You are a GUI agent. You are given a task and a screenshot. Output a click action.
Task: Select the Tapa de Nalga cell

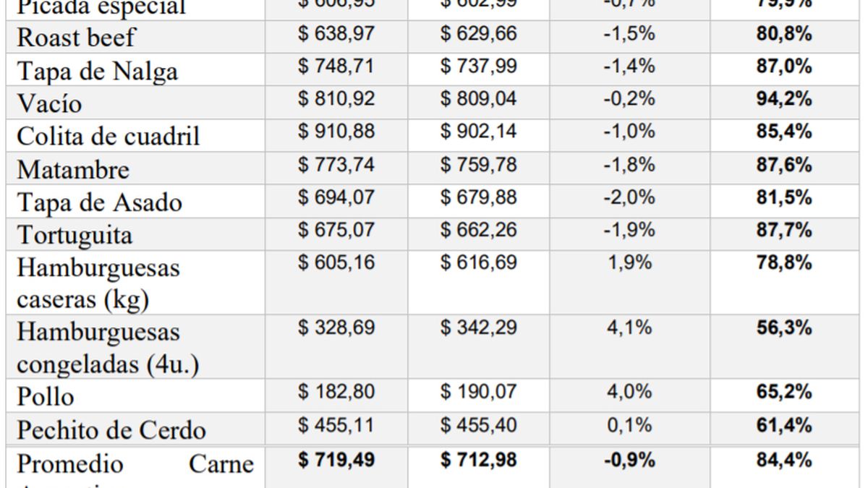[87, 72]
